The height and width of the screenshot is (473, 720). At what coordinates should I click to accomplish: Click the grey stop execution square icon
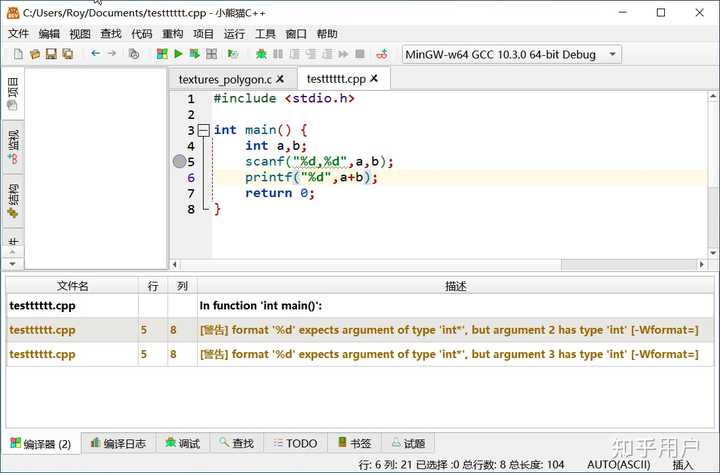click(360, 54)
